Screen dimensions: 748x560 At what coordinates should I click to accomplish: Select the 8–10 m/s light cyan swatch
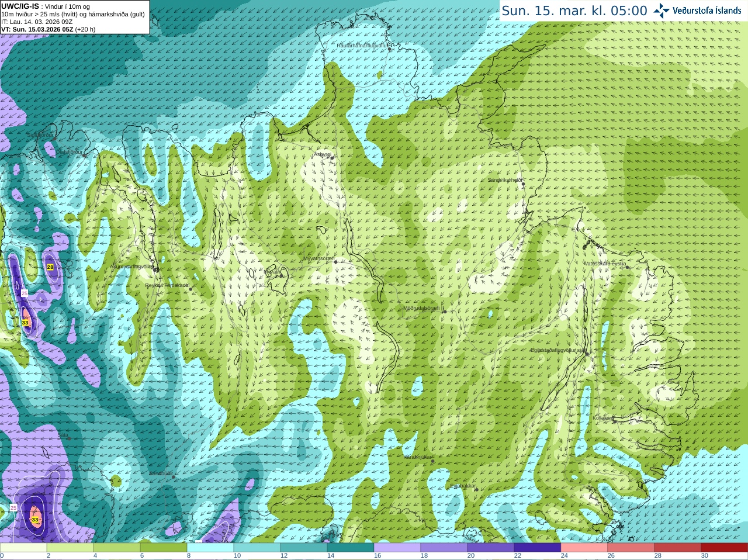pos(210,548)
